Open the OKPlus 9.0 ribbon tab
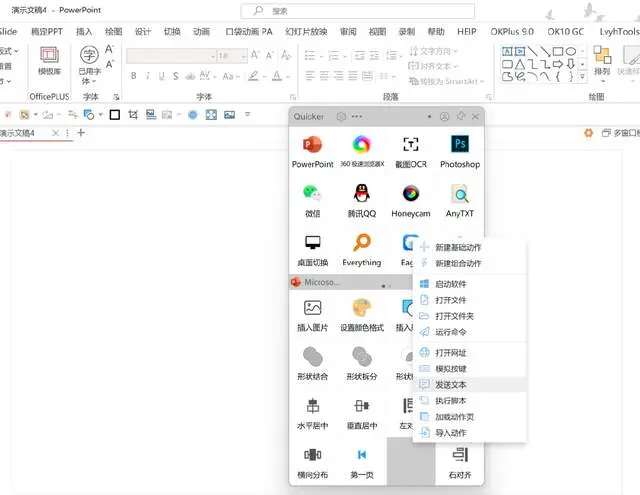The image size is (640, 495). 512,32
